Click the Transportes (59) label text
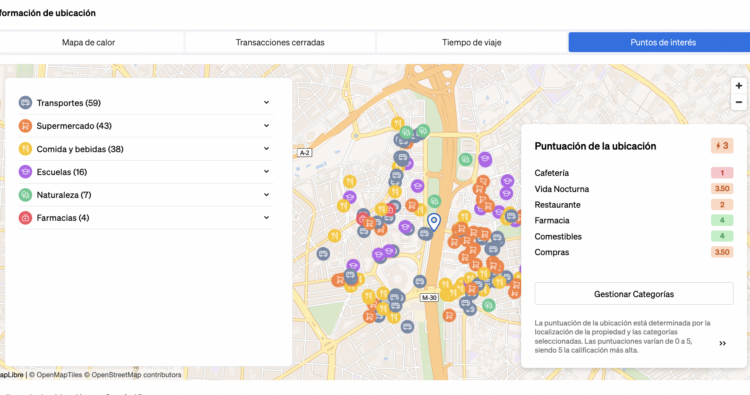This screenshot has height=395, width=750. pos(68,103)
